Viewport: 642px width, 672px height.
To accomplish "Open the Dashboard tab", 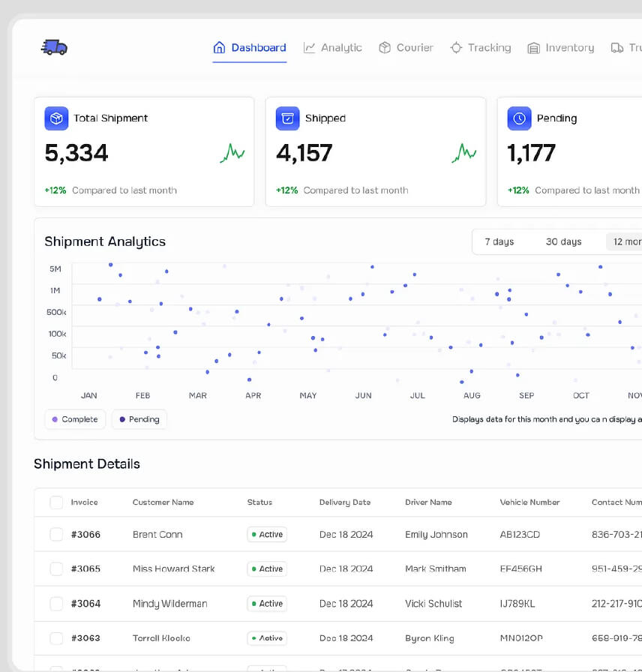I will [x=250, y=47].
